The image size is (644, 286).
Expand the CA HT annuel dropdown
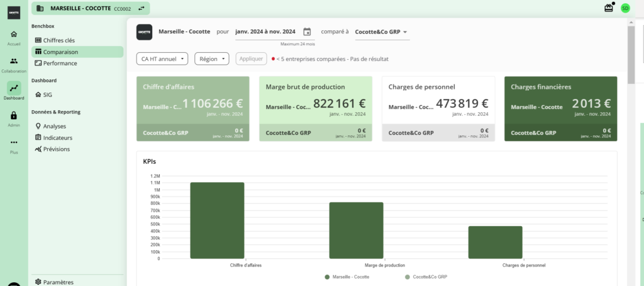point(162,59)
